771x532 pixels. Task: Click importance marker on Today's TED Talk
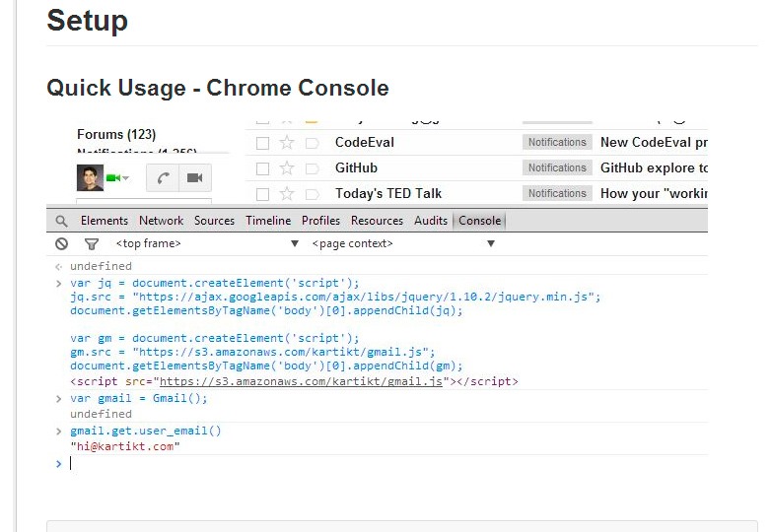[x=312, y=194]
